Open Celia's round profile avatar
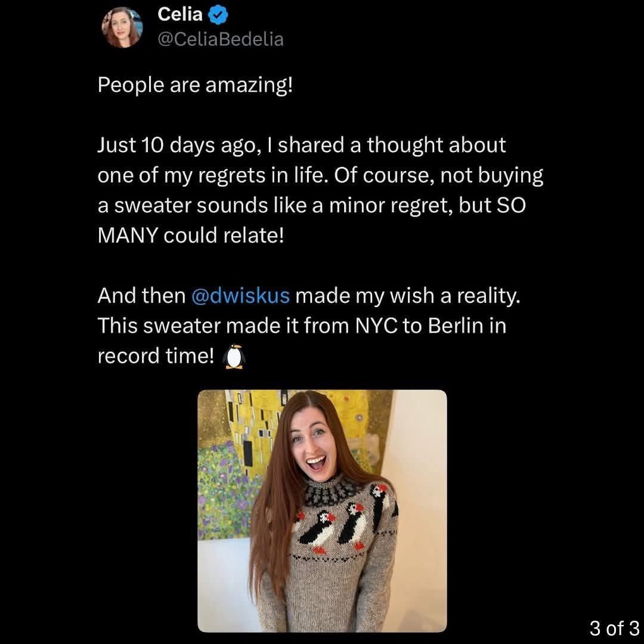Screen dimensions: 644x644 122,27
